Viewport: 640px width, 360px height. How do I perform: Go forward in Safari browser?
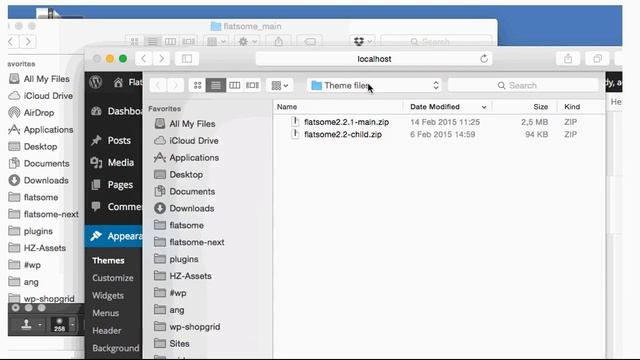tap(162, 59)
